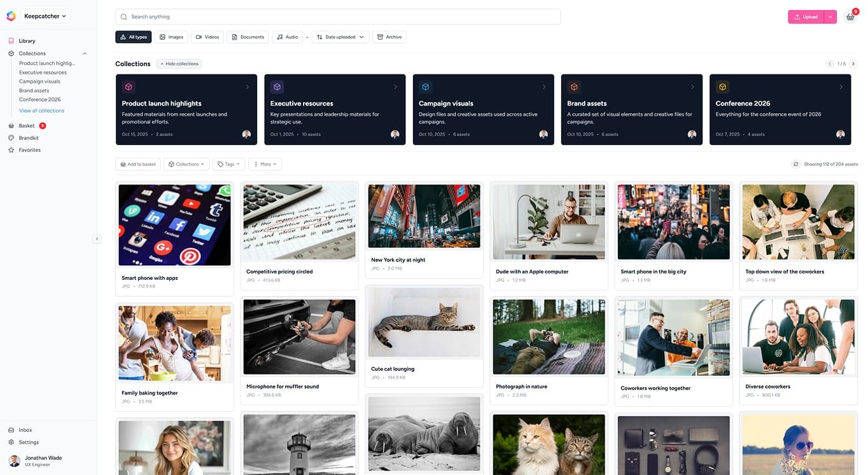Go to Inbox in the sidebar
The height and width of the screenshot is (475, 868).
pyautogui.click(x=25, y=430)
